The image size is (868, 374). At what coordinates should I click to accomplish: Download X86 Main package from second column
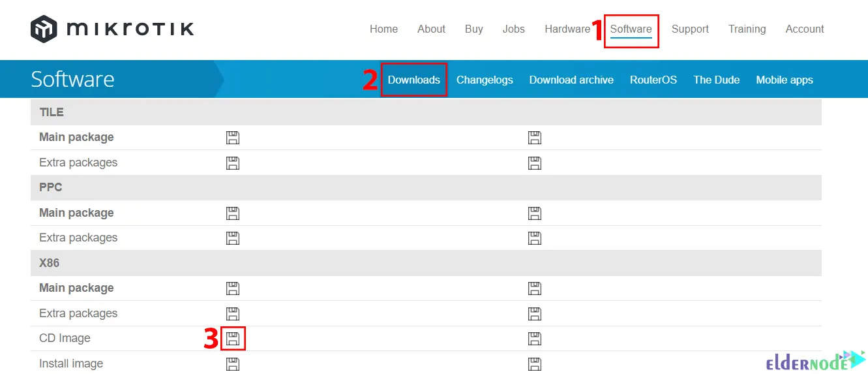535,288
